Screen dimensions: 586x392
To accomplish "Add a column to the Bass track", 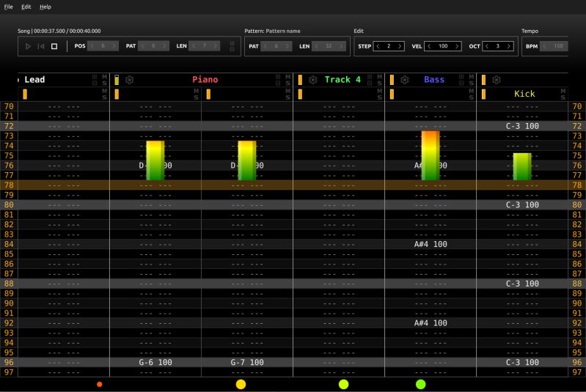I will 461,76.
